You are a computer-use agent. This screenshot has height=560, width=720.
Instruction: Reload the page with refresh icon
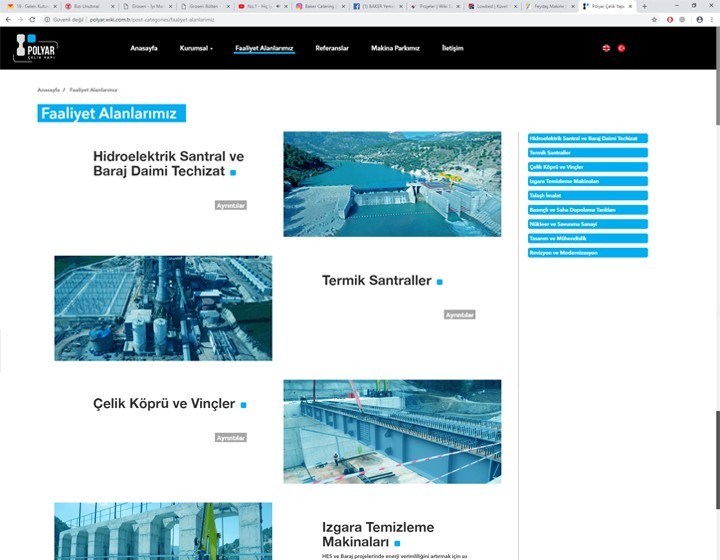point(32,20)
